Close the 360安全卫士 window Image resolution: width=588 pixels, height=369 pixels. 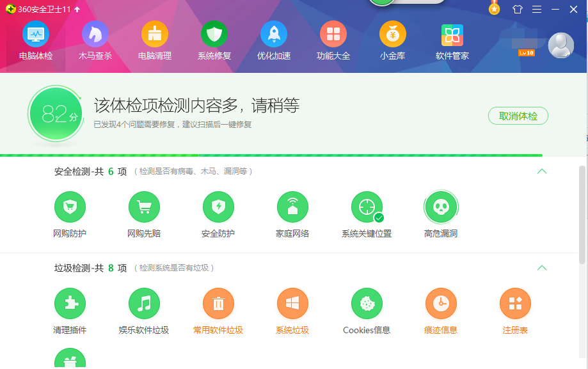coord(573,10)
